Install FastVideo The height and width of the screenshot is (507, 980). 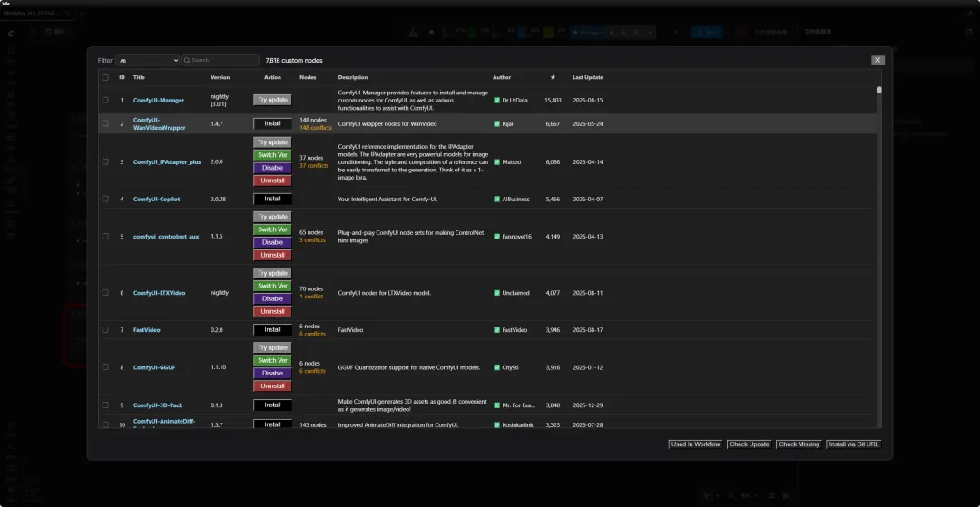pyautogui.click(x=272, y=329)
